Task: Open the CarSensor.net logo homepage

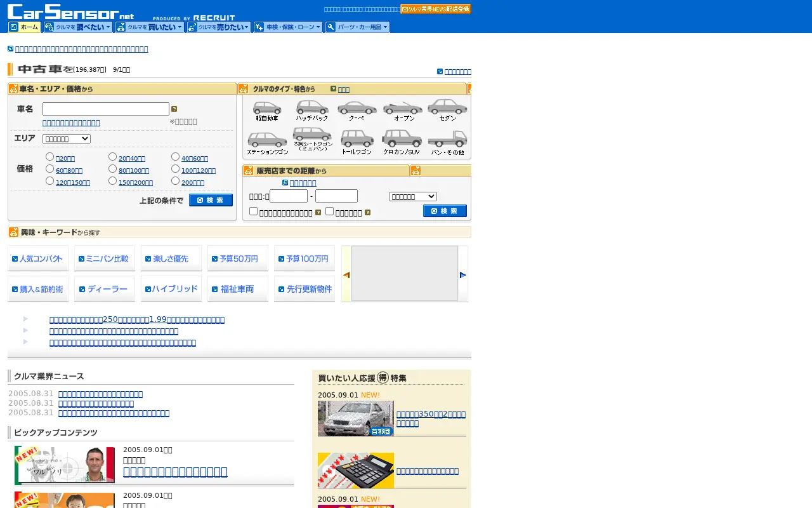Action: [71, 11]
